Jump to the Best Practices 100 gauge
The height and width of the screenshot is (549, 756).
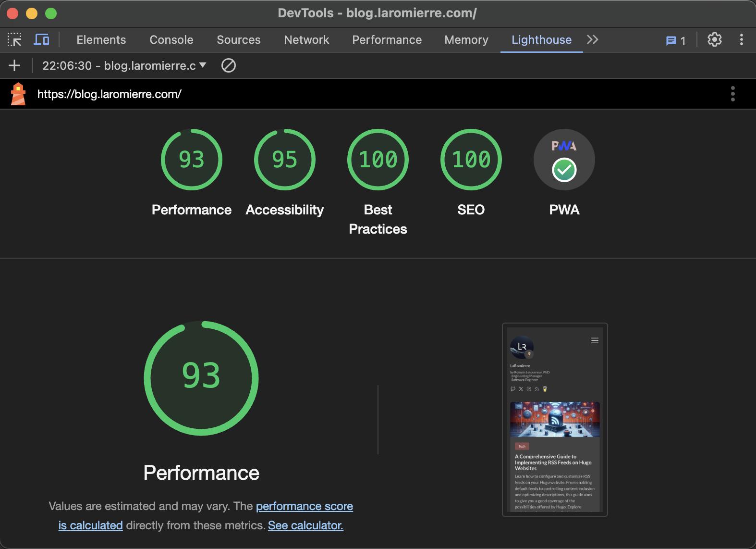pyautogui.click(x=378, y=160)
